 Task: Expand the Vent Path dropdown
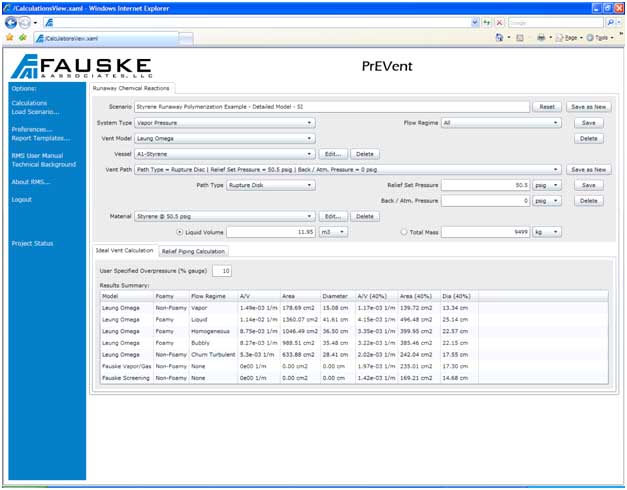click(348, 170)
